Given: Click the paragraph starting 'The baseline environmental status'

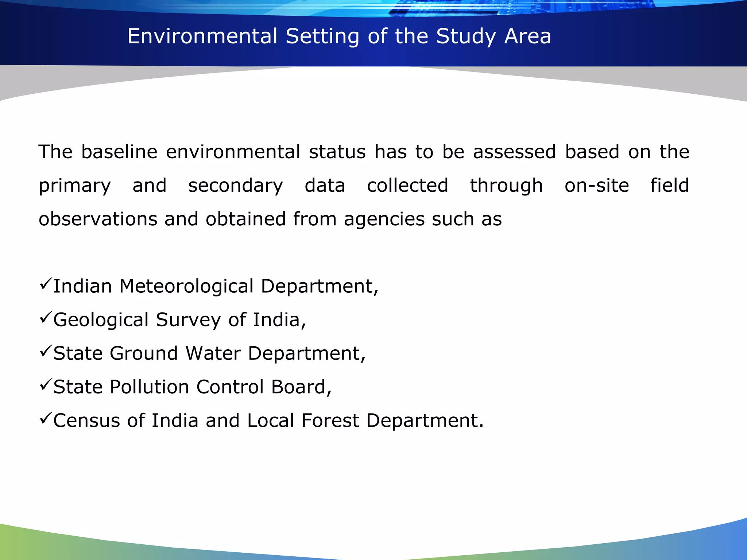Looking at the screenshot, I should point(364,185).
